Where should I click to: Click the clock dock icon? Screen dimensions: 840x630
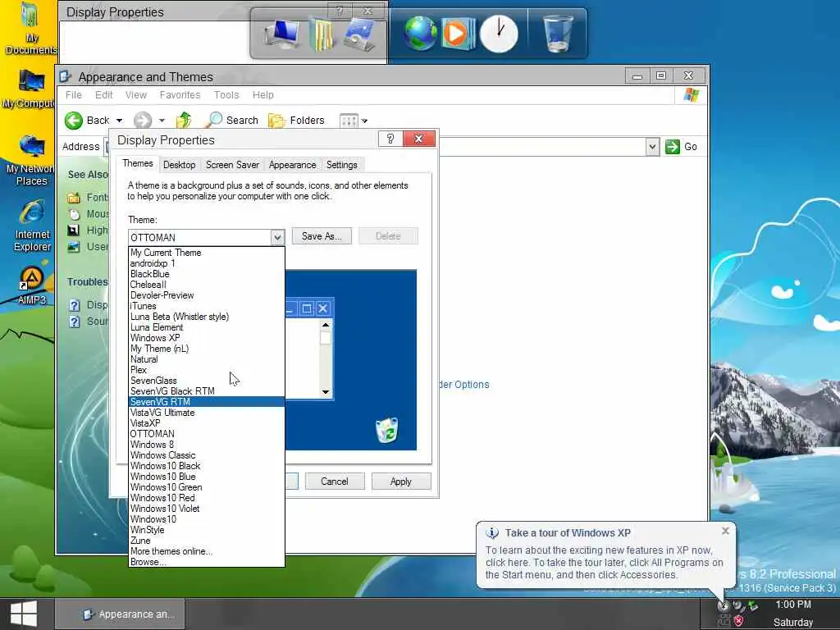pos(499,34)
